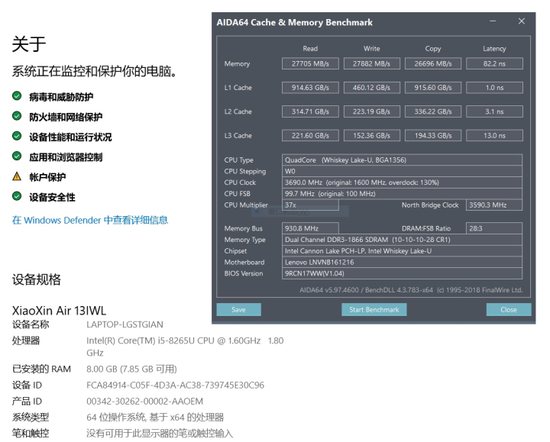The image size is (550, 442).
Task: Click device ID FCA84914-C05F value
Action: [175, 385]
